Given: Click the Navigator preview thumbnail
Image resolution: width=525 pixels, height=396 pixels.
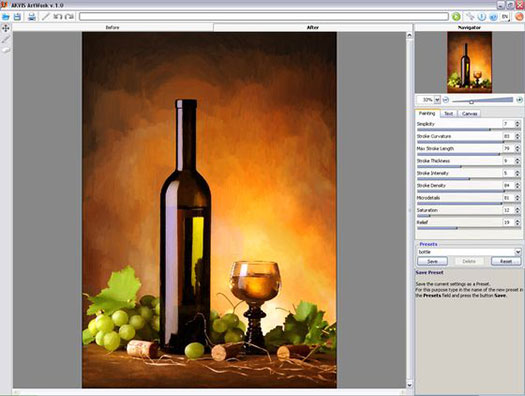Looking at the screenshot, I should 469,62.
